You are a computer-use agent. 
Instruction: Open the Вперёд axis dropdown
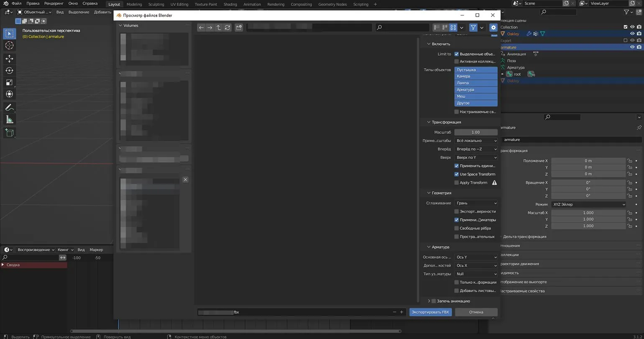(476, 149)
